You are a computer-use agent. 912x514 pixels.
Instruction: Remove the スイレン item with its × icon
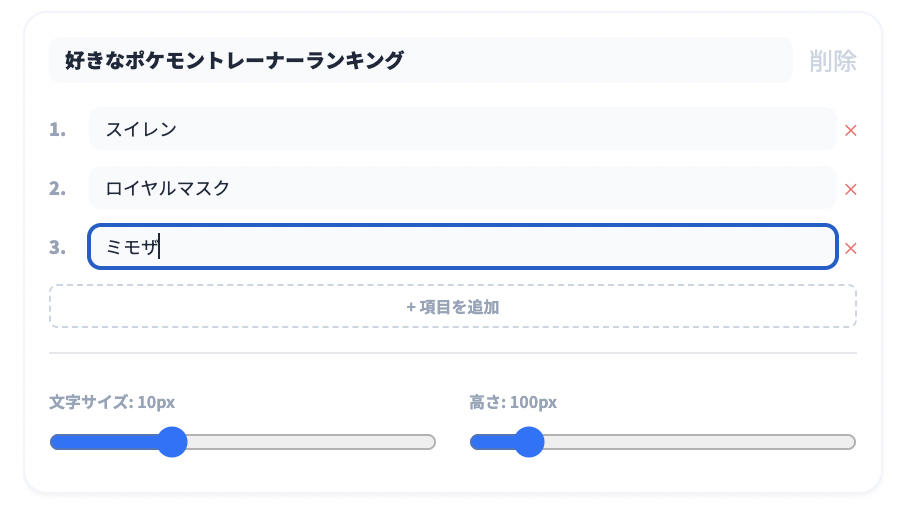851,130
